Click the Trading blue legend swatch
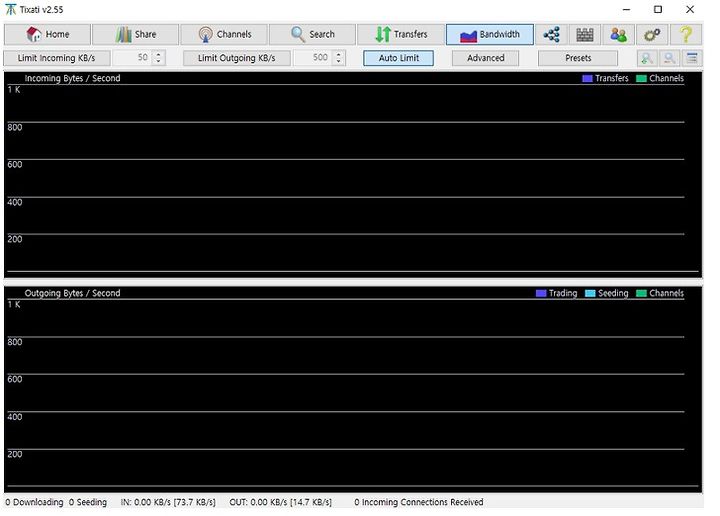The width and height of the screenshot is (720, 516). (541, 293)
